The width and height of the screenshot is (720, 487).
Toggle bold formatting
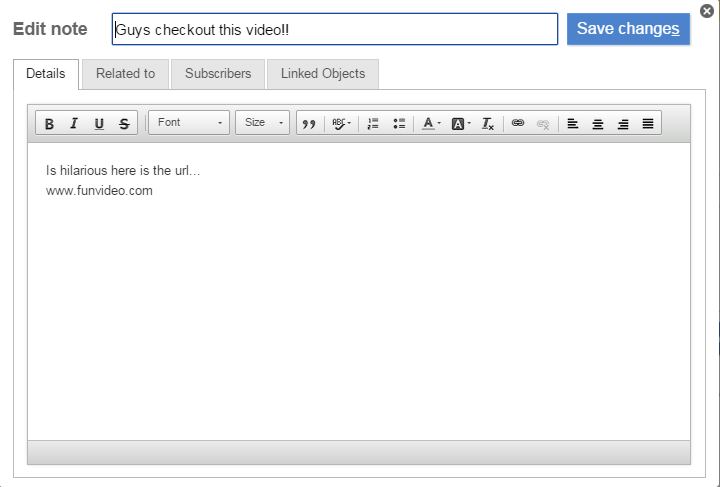tap(49, 123)
